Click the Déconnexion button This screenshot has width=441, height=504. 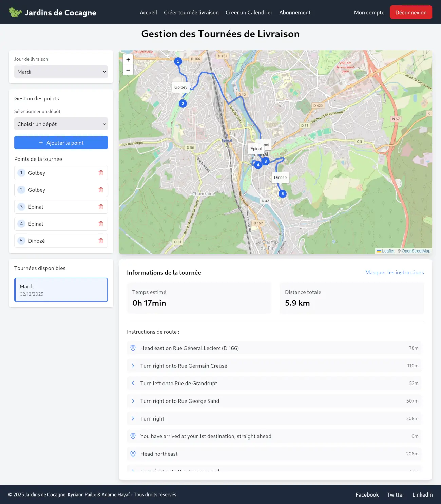click(x=411, y=13)
